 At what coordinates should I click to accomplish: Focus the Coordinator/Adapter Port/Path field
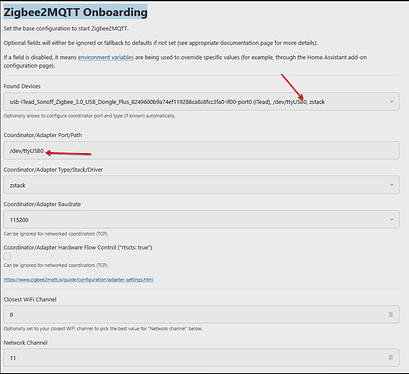pyautogui.click(x=201, y=150)
